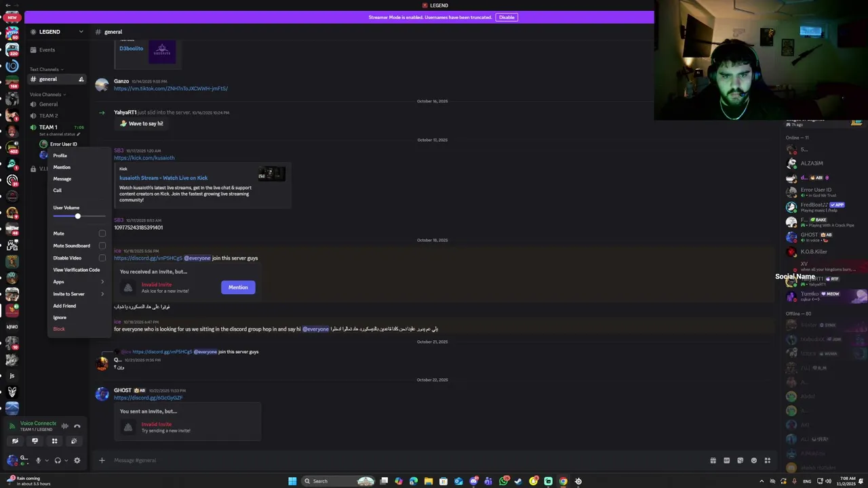This screenshot has height=488, width=868.
Task: Open the GIF picker in message bar
Action: 726,460
